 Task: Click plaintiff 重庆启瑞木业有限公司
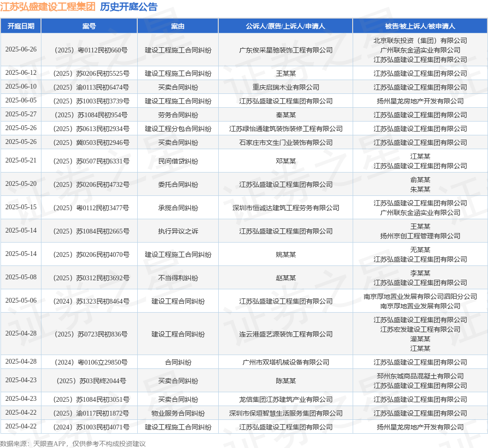(286, 87)
